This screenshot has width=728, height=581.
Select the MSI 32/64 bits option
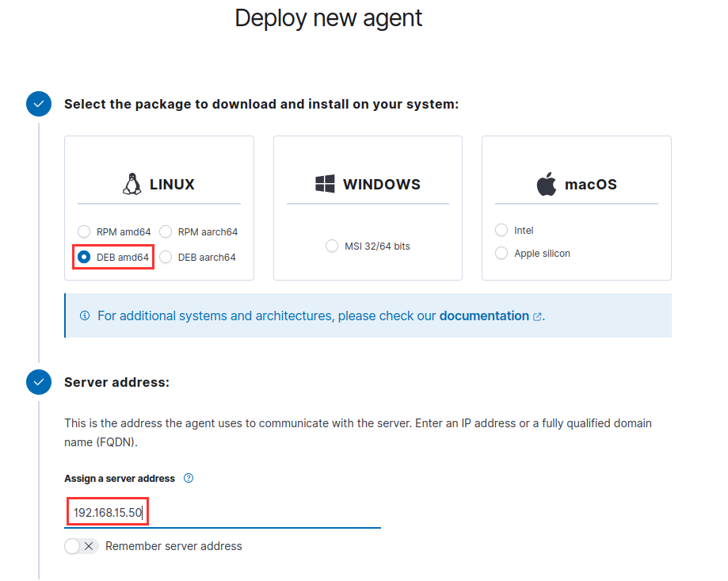332,247
